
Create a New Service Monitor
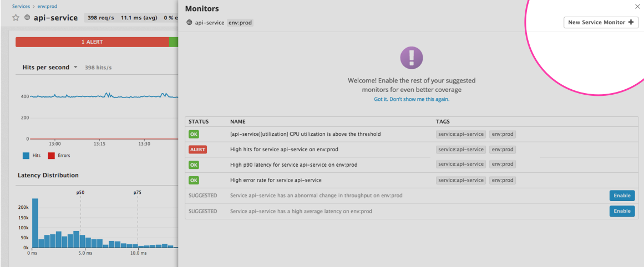pos(601,23)
